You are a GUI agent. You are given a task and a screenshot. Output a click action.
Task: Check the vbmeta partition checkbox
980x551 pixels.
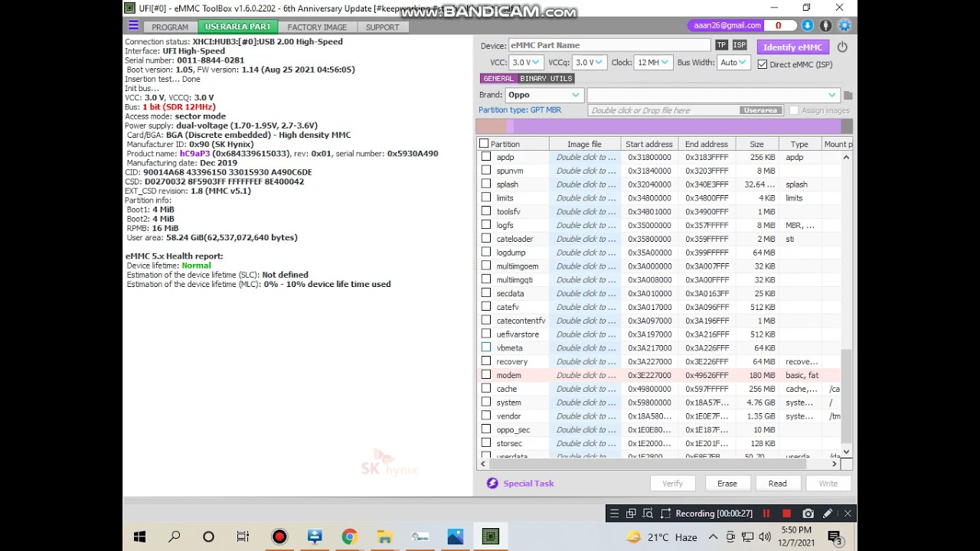point(486,347)
